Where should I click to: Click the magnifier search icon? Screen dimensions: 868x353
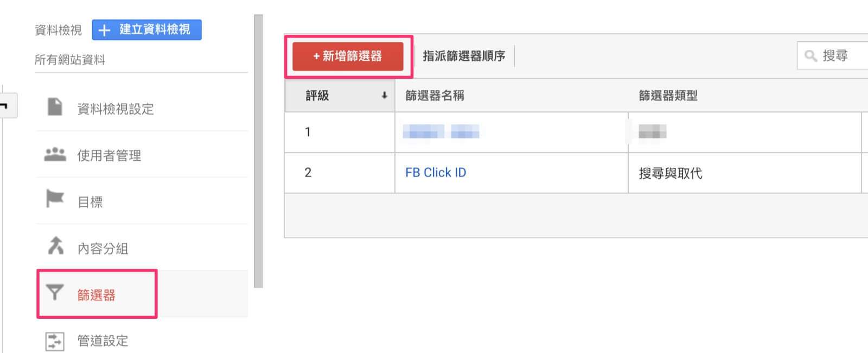click(x=810, y=56)
